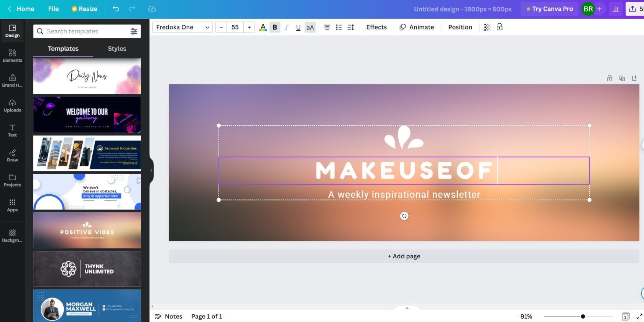Open the Resize menu
The width and height of the screenshot is (644, 322).
[84, 8]
